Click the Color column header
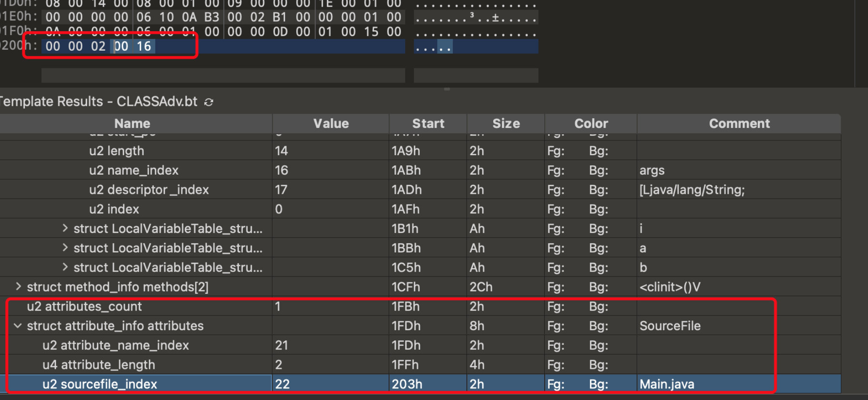Image resolution: width=868 pixels, height=400 pixels. (591, 124)
